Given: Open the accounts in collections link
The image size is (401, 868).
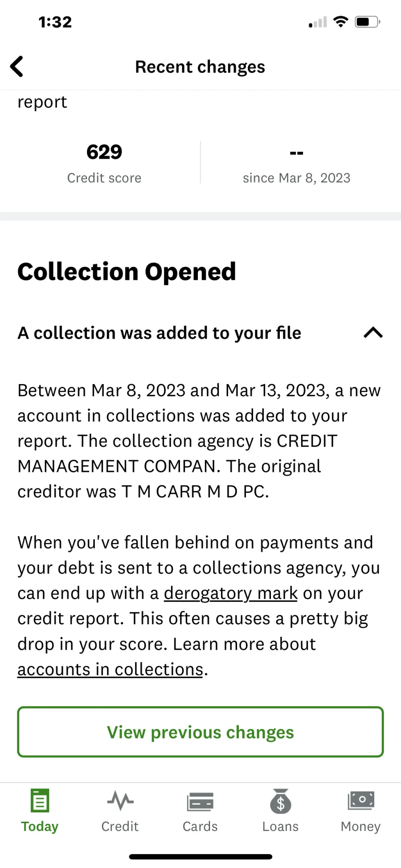Looking at the screenshot, I should pyautogui.click(x=110, y=669).
